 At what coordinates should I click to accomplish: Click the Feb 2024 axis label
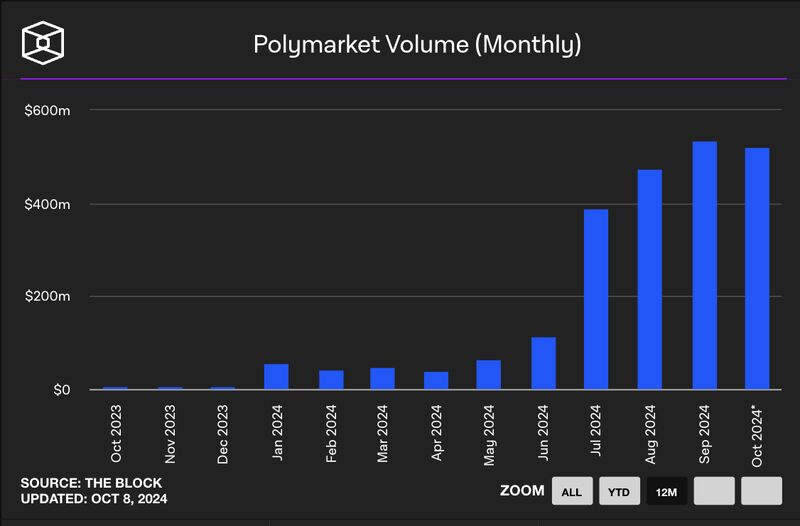click(332, 434)
